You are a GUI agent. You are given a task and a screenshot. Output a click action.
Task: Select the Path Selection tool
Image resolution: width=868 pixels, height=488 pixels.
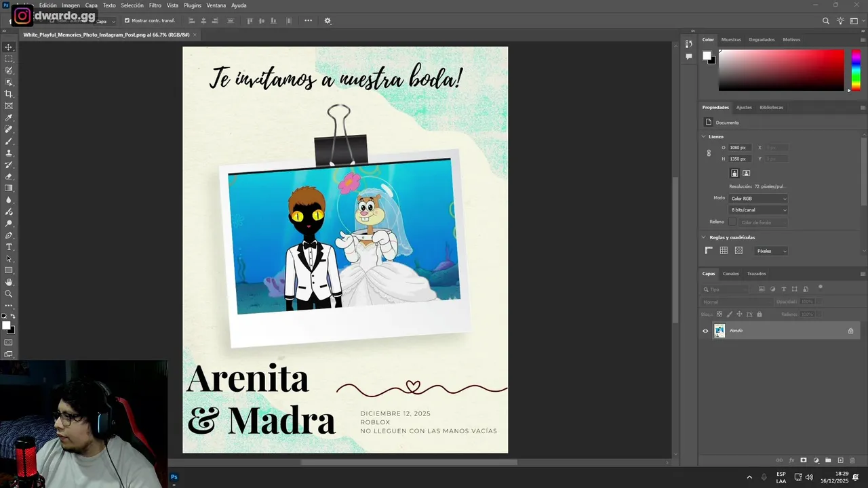pos(9,259)
